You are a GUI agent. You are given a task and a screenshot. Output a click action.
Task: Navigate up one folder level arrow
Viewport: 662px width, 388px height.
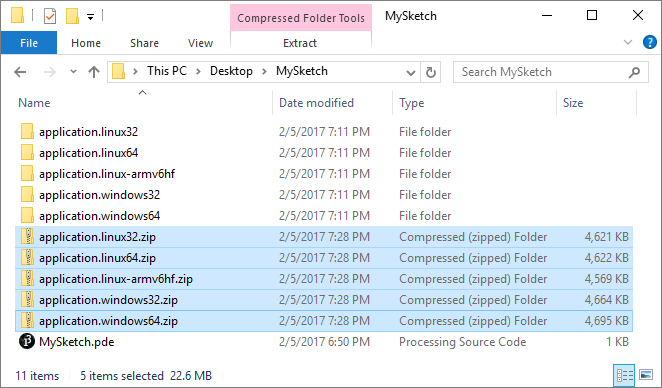(x=94, y=72)
